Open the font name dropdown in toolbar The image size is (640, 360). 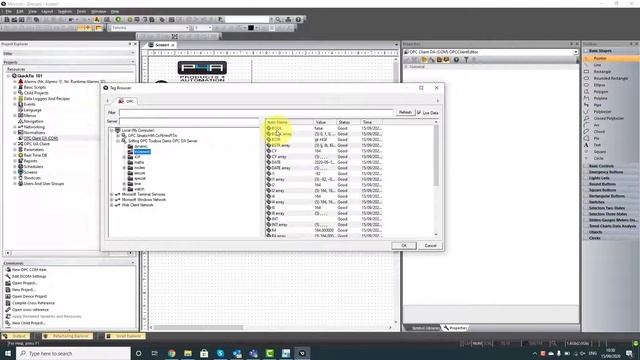[187, 28]
